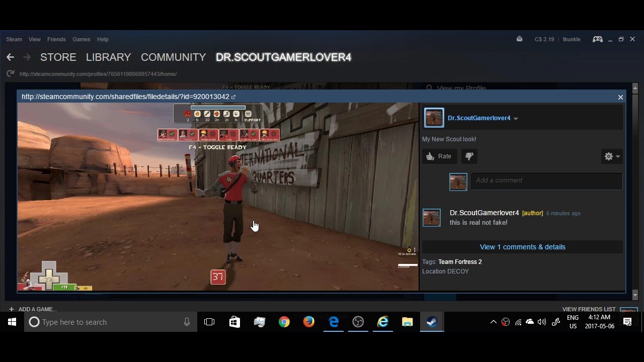Reload the page with refresh icon
This screenshot has height=362, width=644.
coord(10,74)
